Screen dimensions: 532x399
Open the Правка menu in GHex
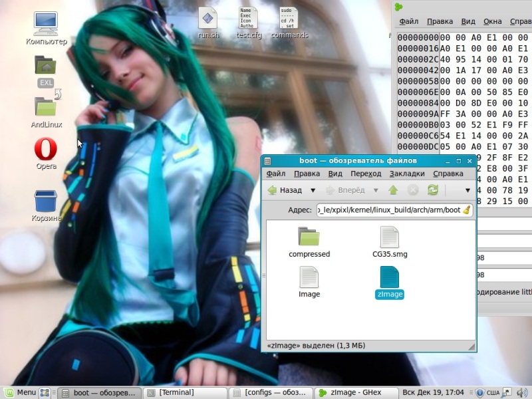pos(440,21)
